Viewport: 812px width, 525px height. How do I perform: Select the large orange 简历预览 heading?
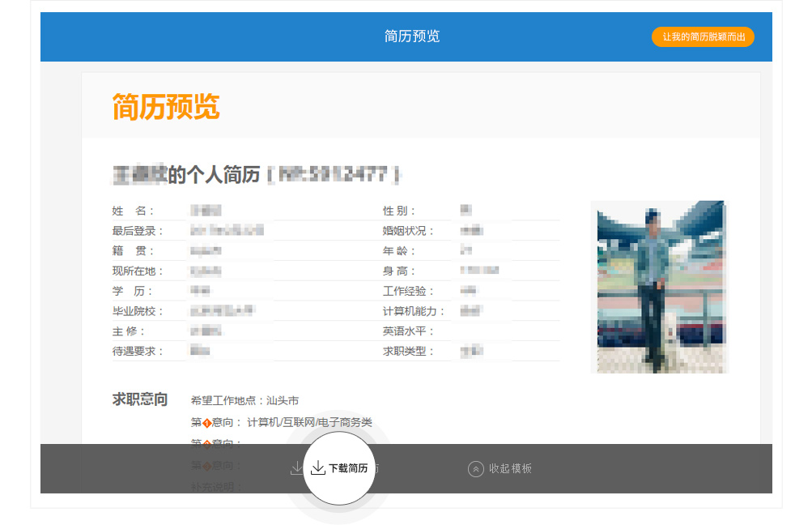pos(166,107)
